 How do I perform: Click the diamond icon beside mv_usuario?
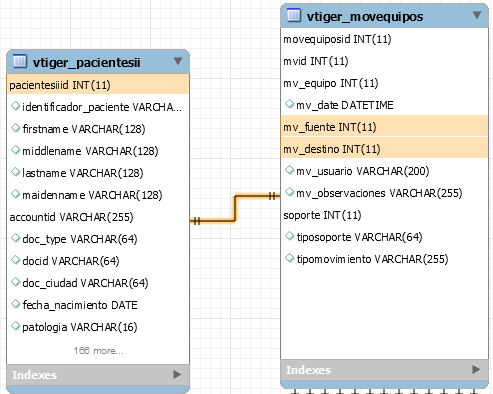[289, 170]
